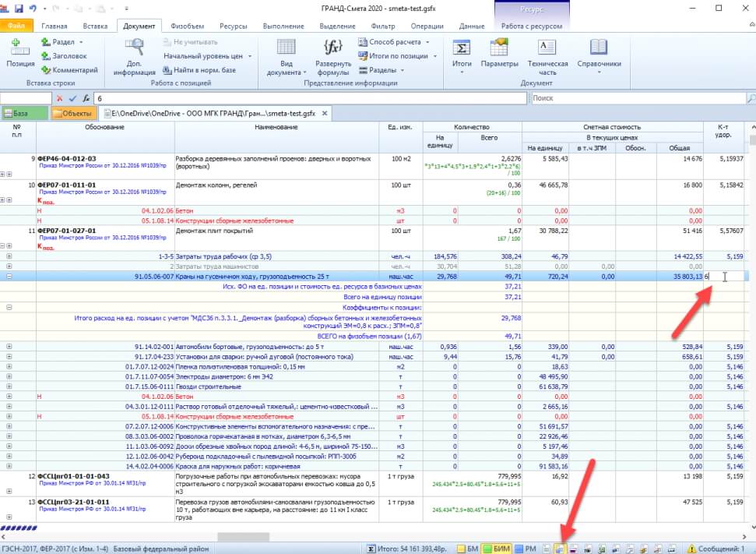Collapse the ribbon with the chevron under the window controls

point(751,24)
